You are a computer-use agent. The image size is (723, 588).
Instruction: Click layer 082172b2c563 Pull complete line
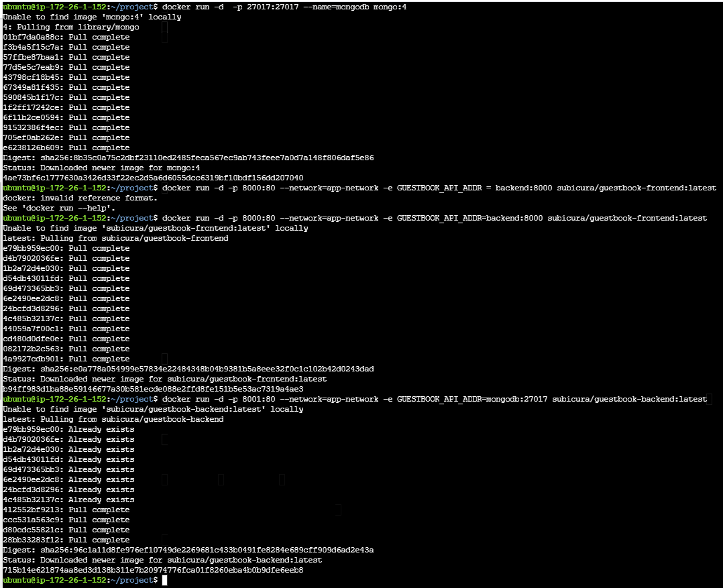point(66,349)
